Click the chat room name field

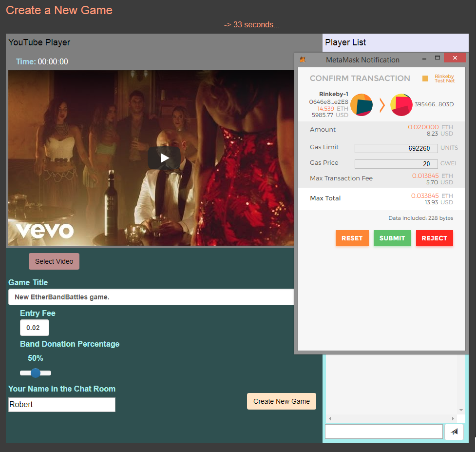pos(61,405)
